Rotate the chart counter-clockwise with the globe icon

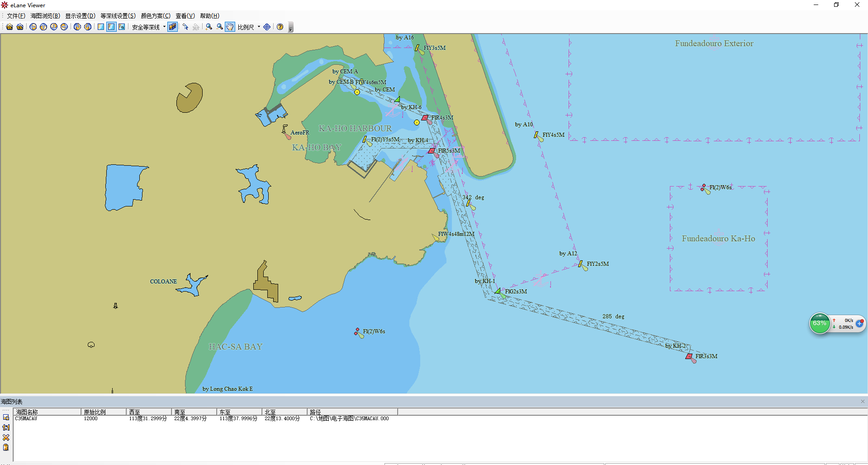[88, 27]
